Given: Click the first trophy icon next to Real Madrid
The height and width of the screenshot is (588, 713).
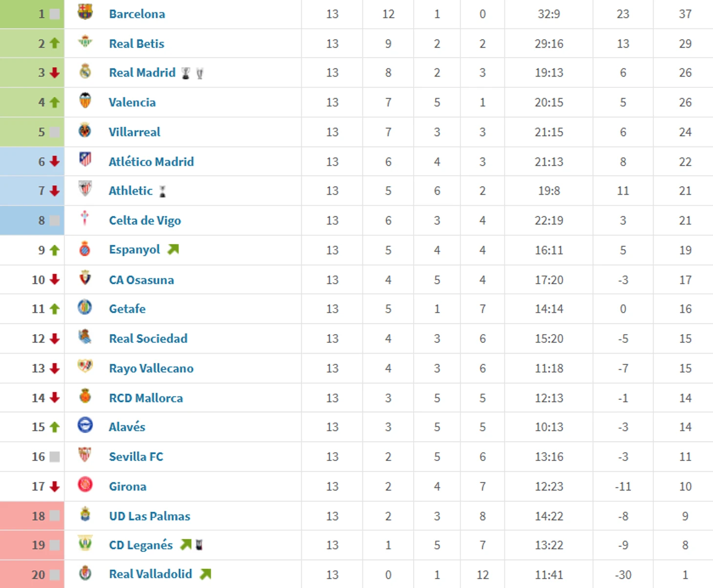Looking at the screenshot, I should pyautogui.click(x=186, y=73).
